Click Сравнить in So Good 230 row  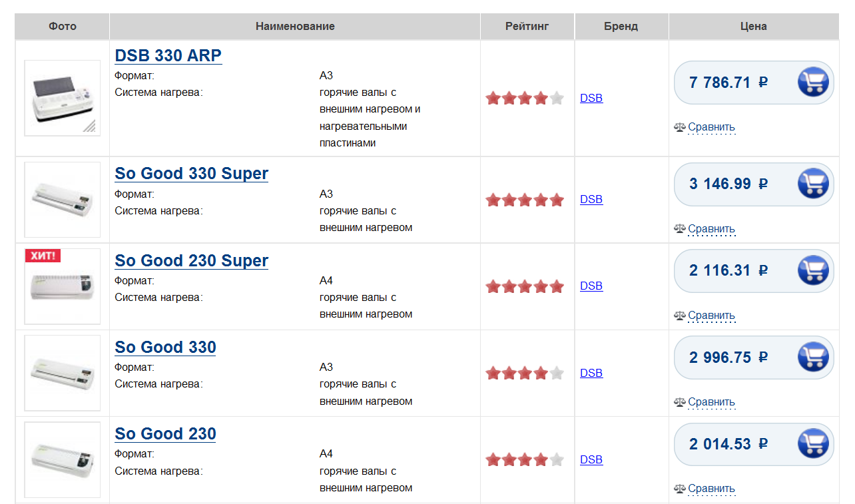712,489
